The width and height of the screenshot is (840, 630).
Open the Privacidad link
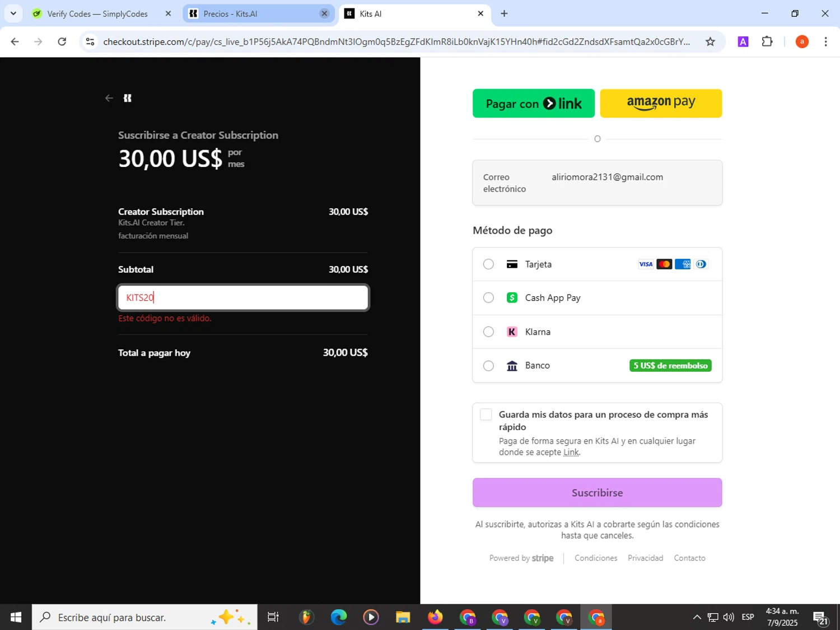[x=645, y=558]
